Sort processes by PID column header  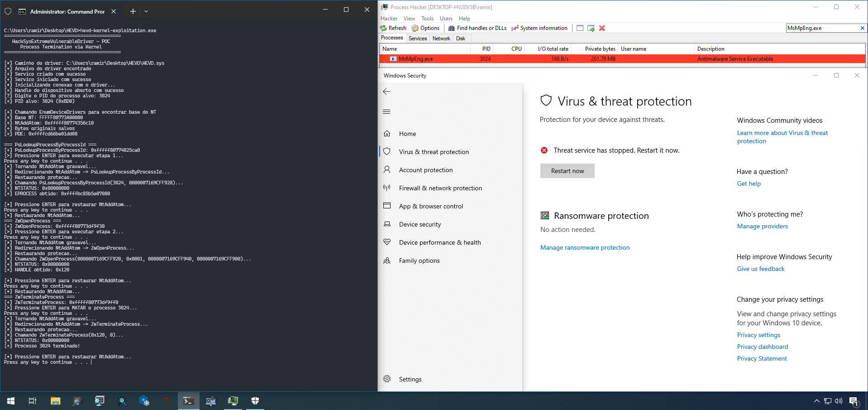[x=482, y=49]
